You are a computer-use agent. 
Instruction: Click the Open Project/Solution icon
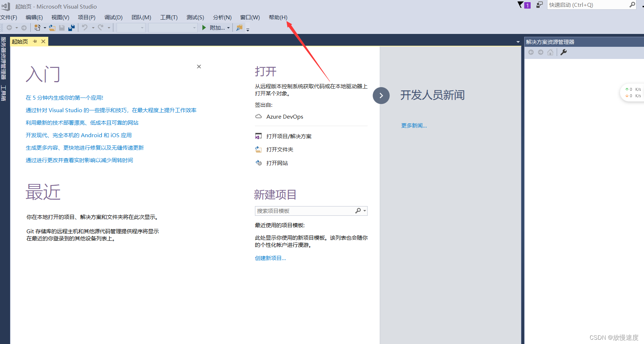tap(259, 136)
